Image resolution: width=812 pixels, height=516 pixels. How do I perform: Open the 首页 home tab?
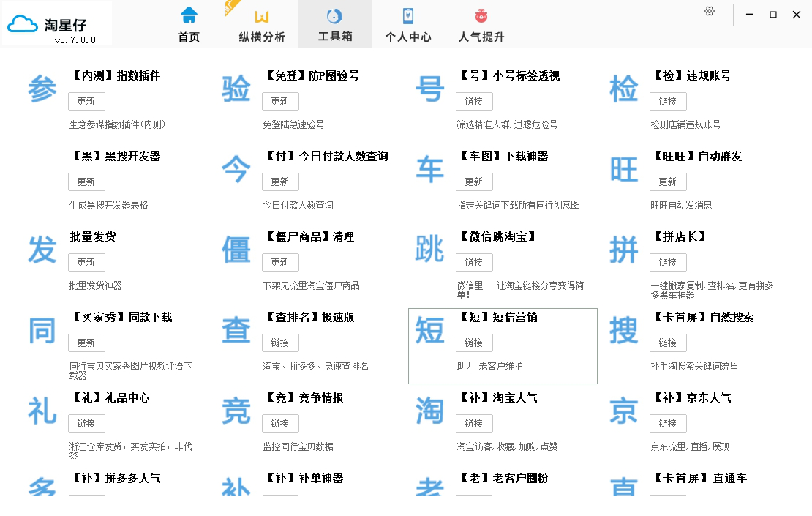pyautogui.click(x=189, y=24)
